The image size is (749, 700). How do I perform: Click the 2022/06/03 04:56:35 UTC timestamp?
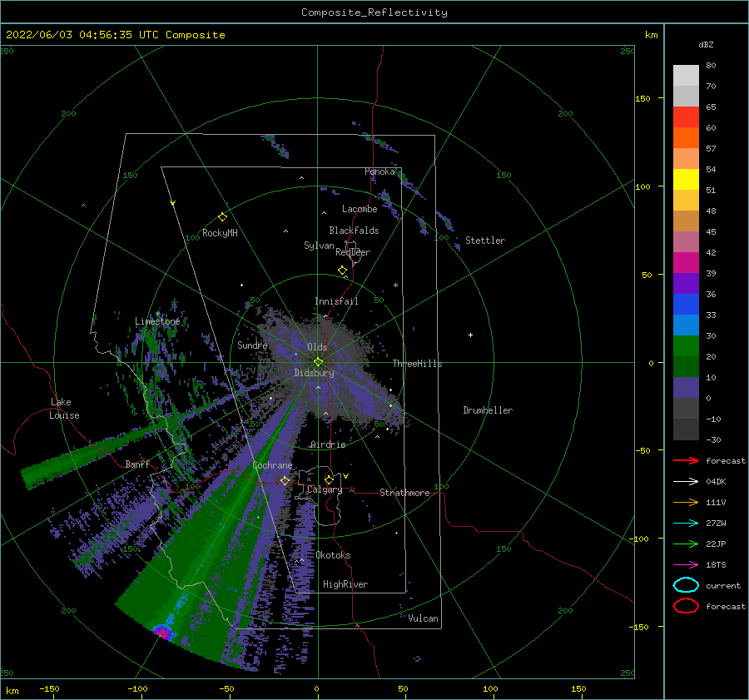(x=116, y=35)
